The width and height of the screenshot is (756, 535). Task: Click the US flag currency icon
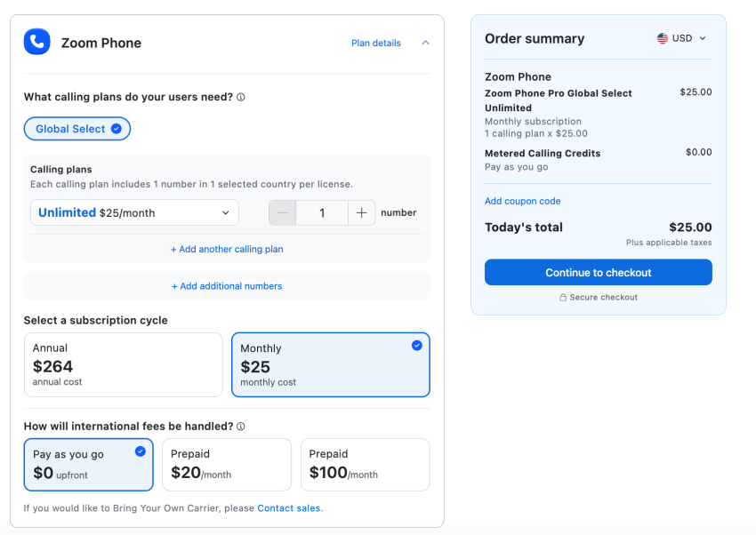click(663, 38)
